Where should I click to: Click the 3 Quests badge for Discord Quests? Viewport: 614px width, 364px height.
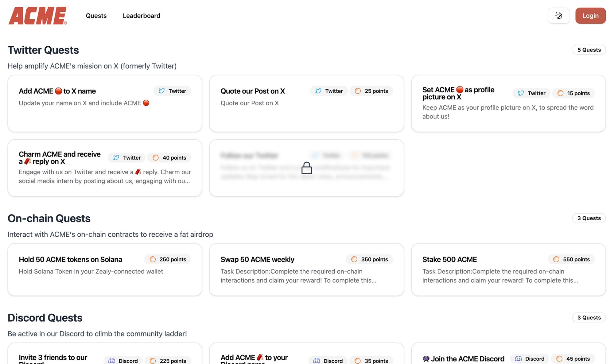pos(589,318)
